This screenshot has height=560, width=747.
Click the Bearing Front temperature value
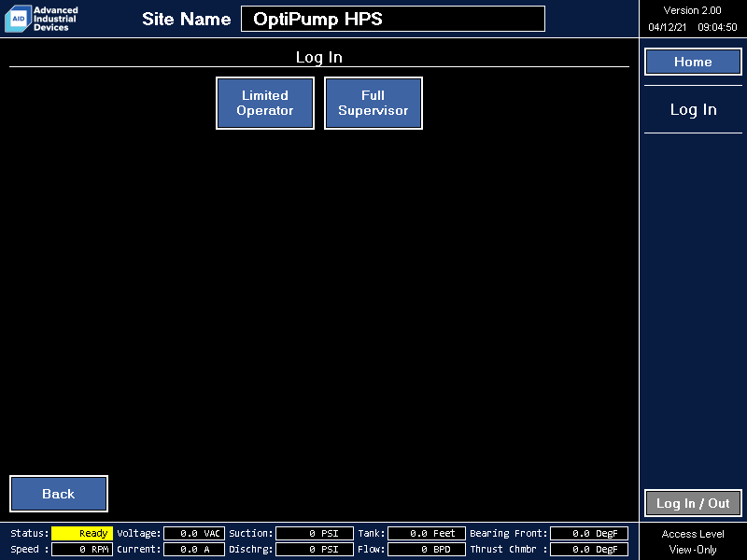click(589, 533)
